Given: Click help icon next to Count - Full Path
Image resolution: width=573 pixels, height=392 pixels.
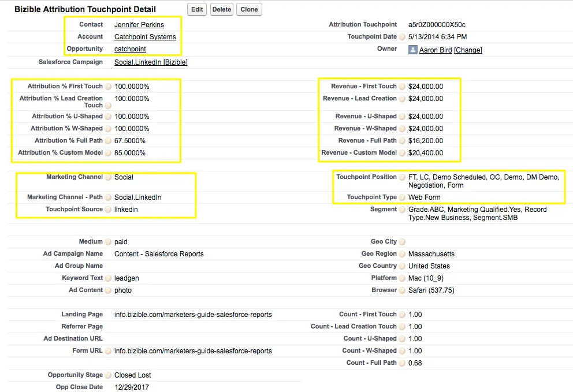Looking at the screenshot, I should [402, 363].
